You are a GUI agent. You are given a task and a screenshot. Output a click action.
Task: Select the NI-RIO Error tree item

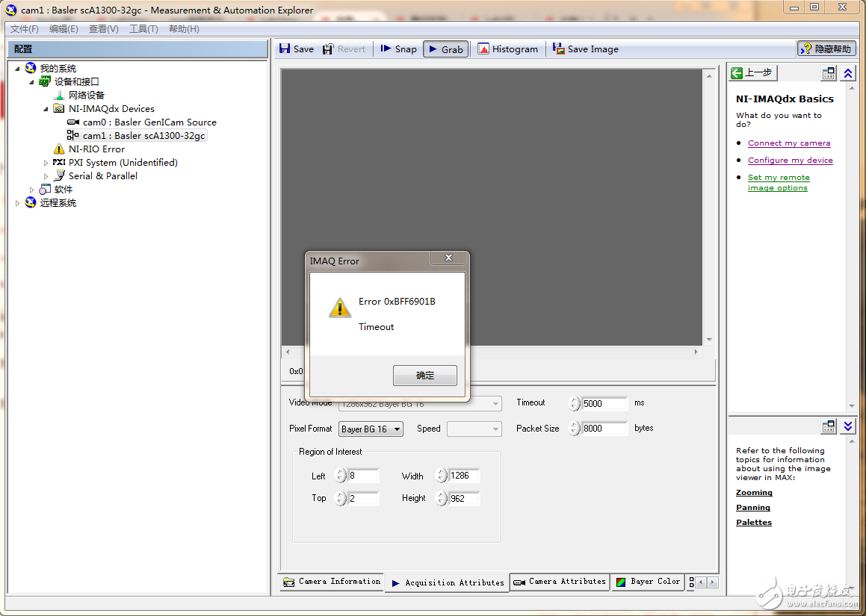point(96,149)
